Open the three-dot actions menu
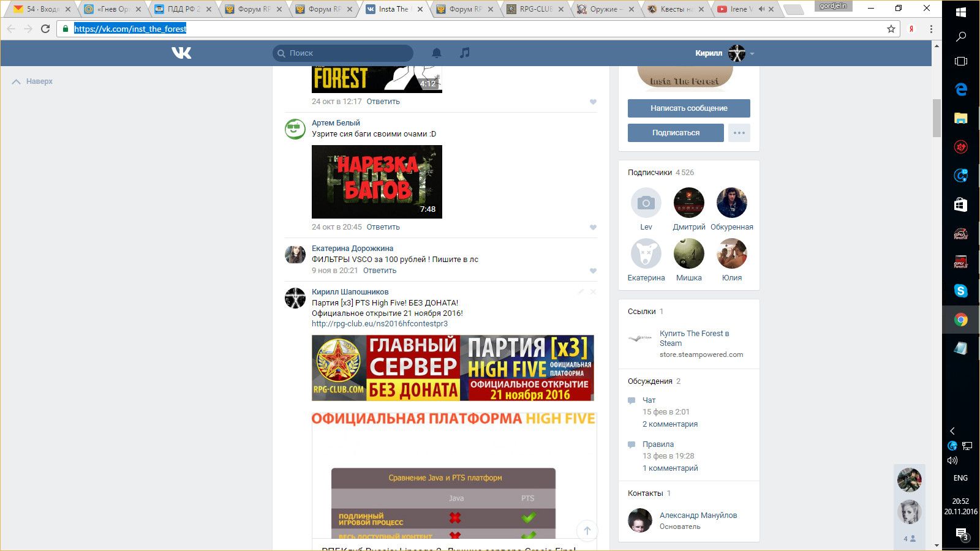The image size is (980, 551). 739,133
